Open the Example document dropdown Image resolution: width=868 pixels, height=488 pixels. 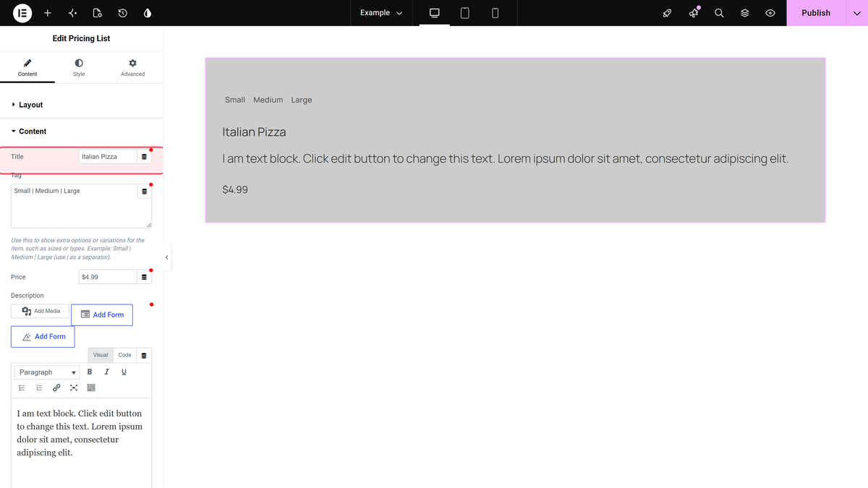tap(381, 13)
